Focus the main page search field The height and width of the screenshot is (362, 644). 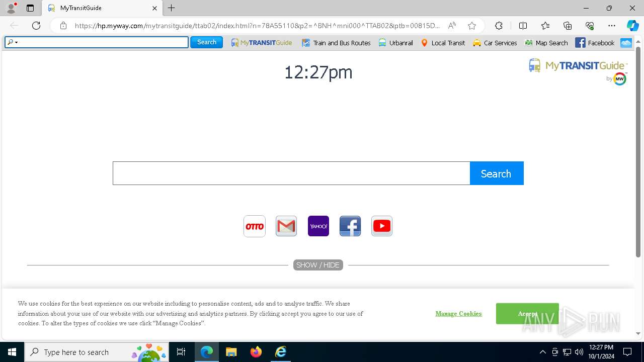point(291,173)
